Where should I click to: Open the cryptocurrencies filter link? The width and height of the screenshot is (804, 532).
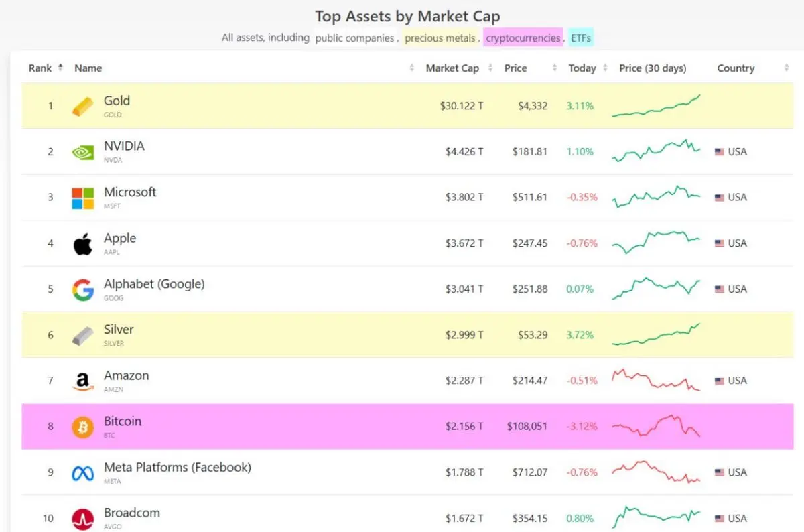pyautogui.click(x=523, y=38)
